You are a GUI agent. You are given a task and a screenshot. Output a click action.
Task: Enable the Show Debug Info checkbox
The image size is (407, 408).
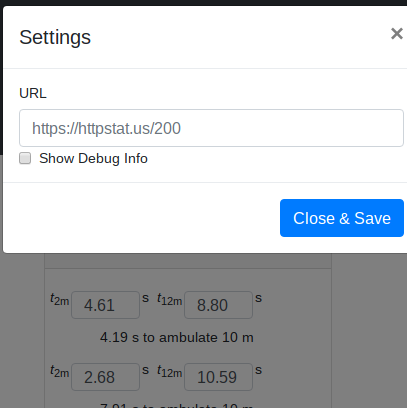pyautogui.click(x=25, y=158)
